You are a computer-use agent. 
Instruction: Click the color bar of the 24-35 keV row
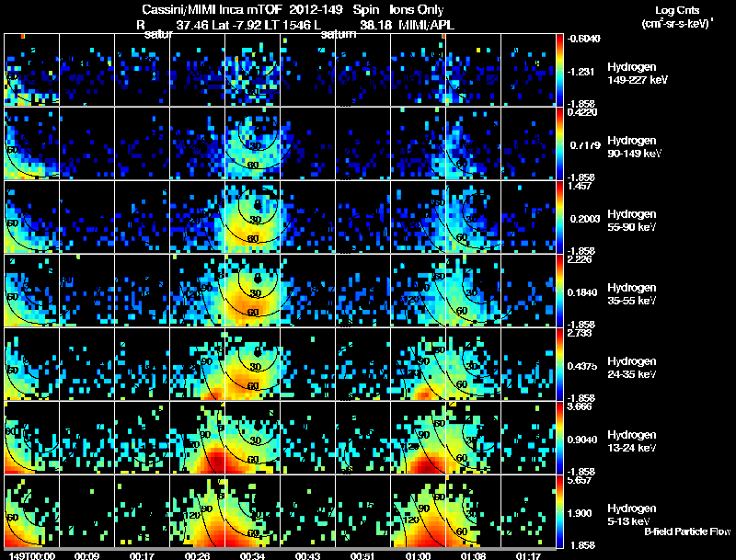click(x=559, y=364)
